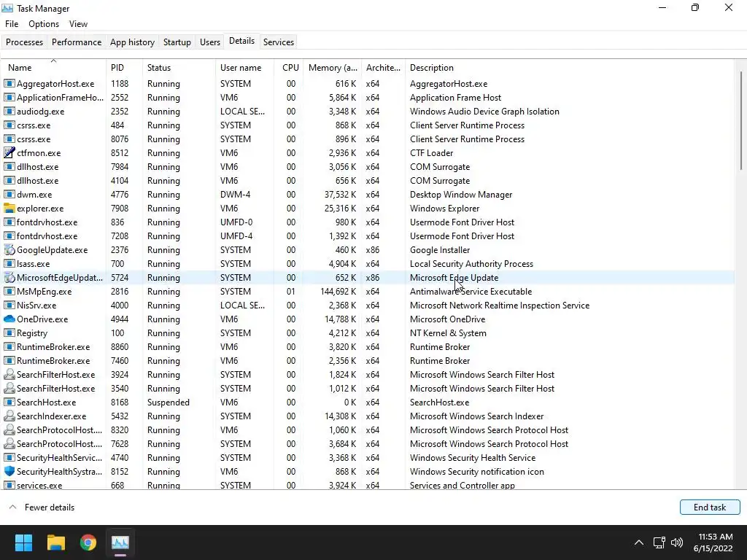This screenshot has width=747, height=560.
Task: Switch to the Users tab
Action: 210,42
